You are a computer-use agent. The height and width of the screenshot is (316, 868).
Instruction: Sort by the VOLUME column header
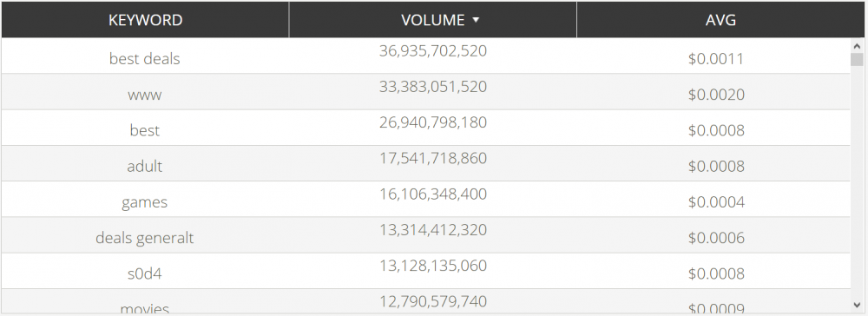[433, 20]
